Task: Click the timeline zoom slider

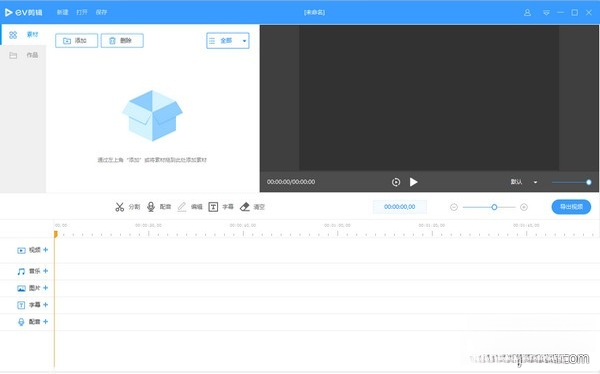Action: tap(489, 207)
